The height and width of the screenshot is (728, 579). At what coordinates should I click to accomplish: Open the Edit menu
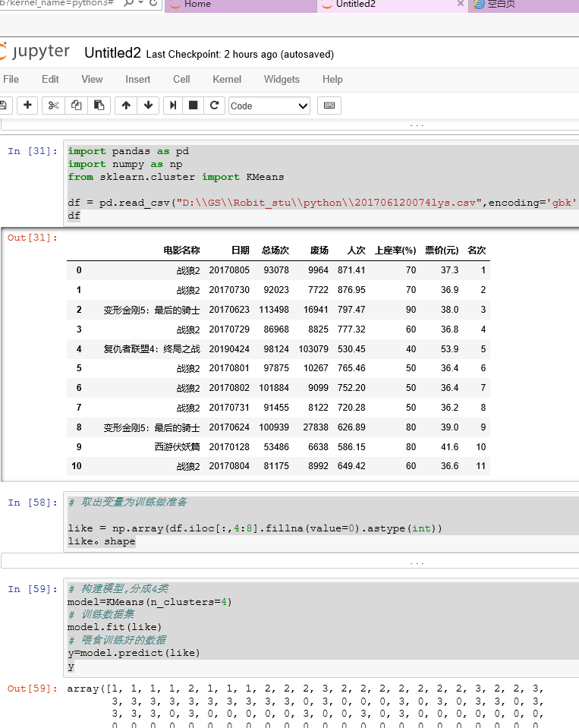tap(50, 80)
